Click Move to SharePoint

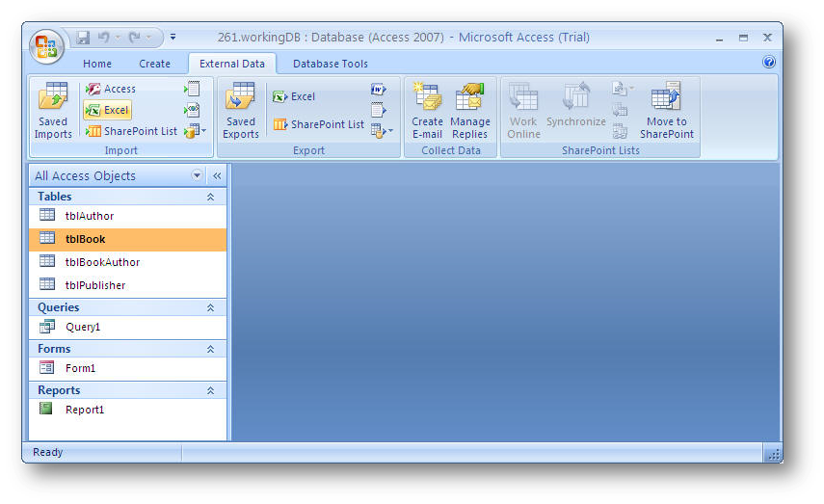[667, 111]
